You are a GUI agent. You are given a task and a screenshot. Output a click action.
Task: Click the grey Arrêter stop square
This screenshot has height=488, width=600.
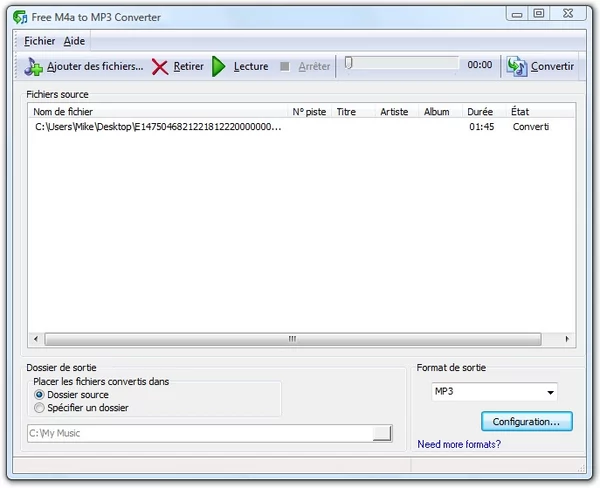click(x=285, y=67)
